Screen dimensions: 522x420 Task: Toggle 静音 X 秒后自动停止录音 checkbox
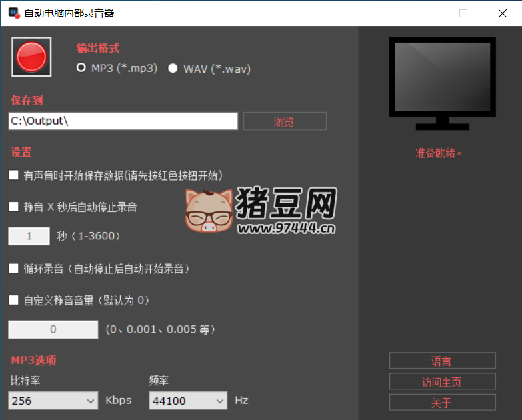[13, 207]
